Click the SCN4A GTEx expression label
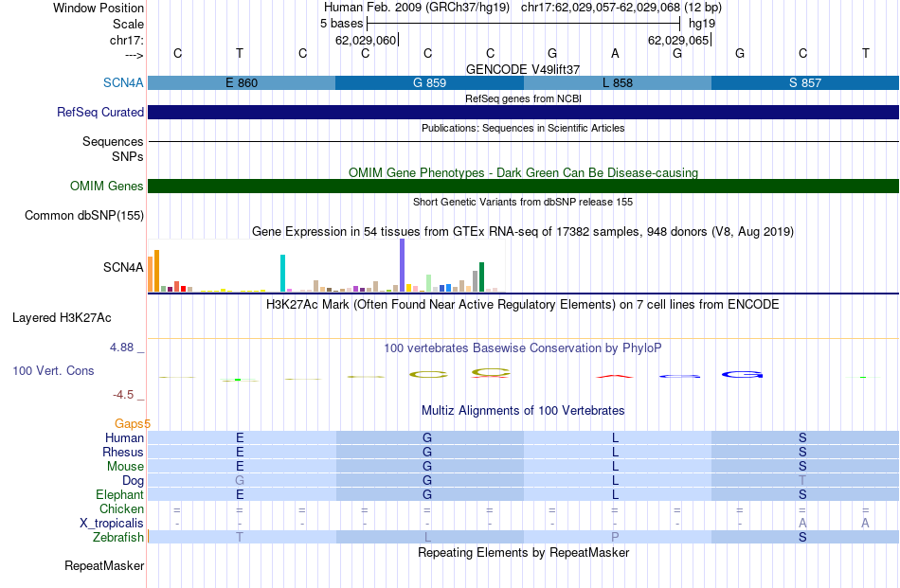This screenshot has height=588, width=900. click(x=123, y=267)
